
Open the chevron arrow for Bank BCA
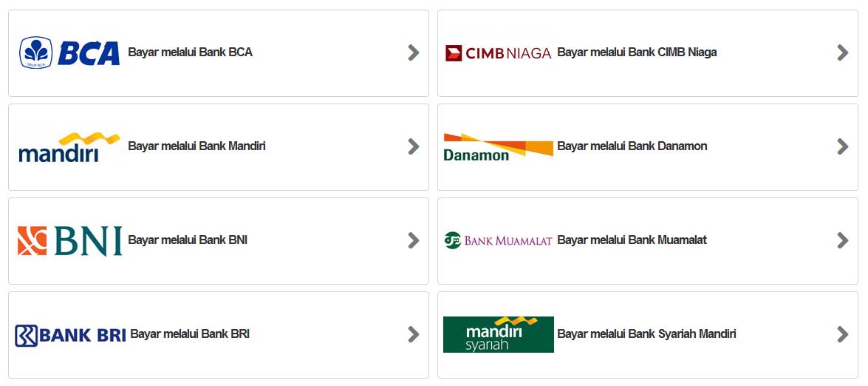click(x=413, y=53)
